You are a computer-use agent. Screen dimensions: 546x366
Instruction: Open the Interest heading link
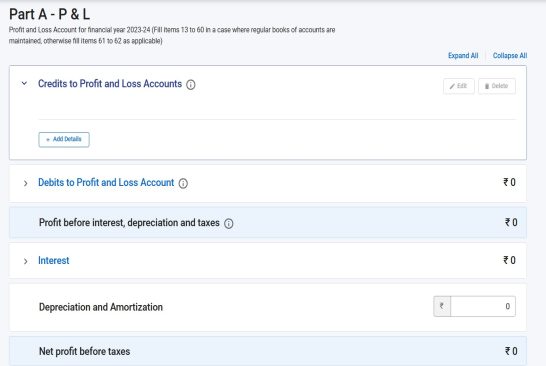54,260
